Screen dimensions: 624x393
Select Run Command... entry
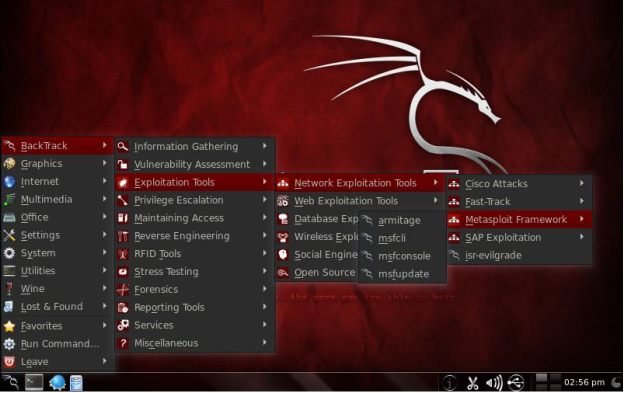(x=57, y=344)
